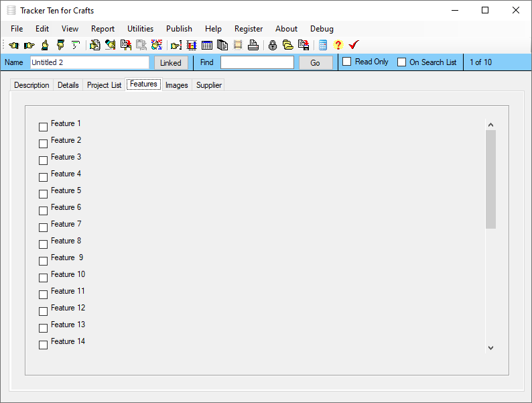Image resolution: width=532 pixels, height=403 pixels.
Task: Click the yellow question mark help icon
Action: click(338, 45)
